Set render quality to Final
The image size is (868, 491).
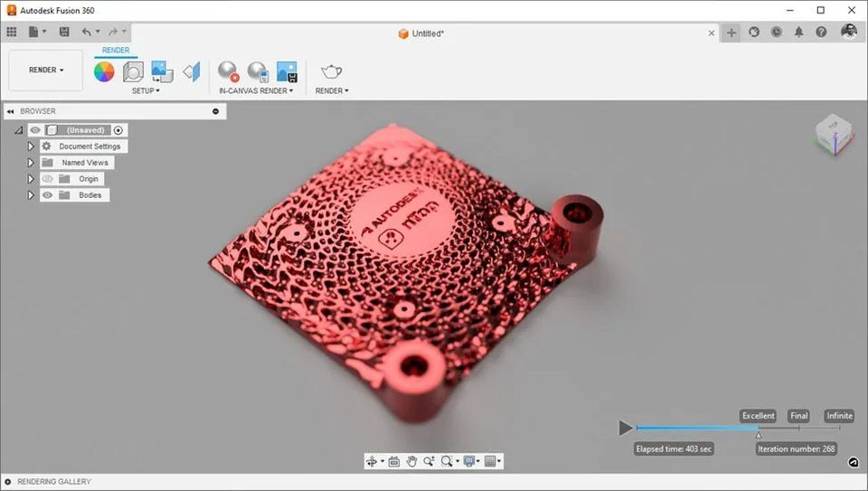pos(798,416)
